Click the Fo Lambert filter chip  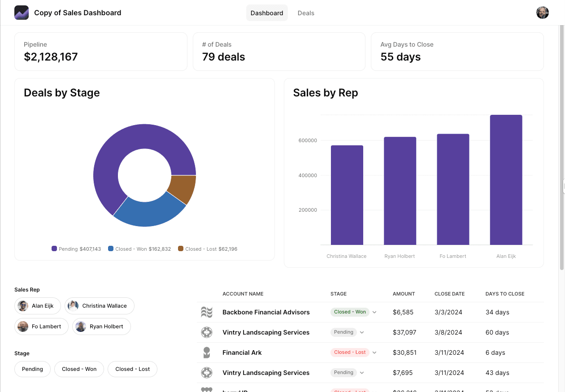pos(41,326)
